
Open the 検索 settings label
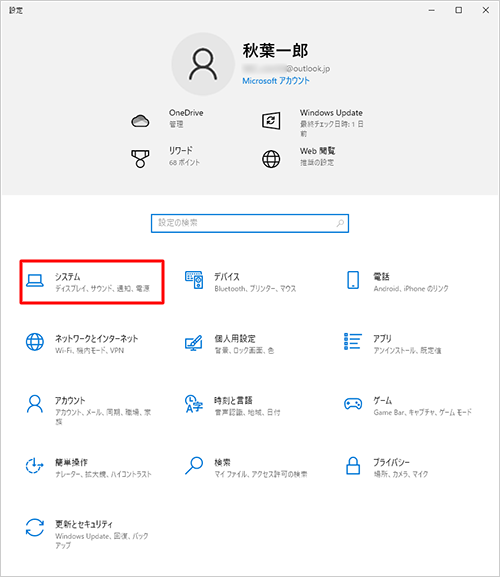[222, 462]
